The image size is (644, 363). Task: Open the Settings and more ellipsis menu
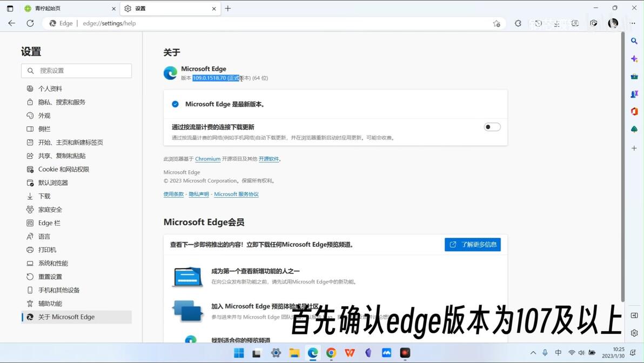633,23
